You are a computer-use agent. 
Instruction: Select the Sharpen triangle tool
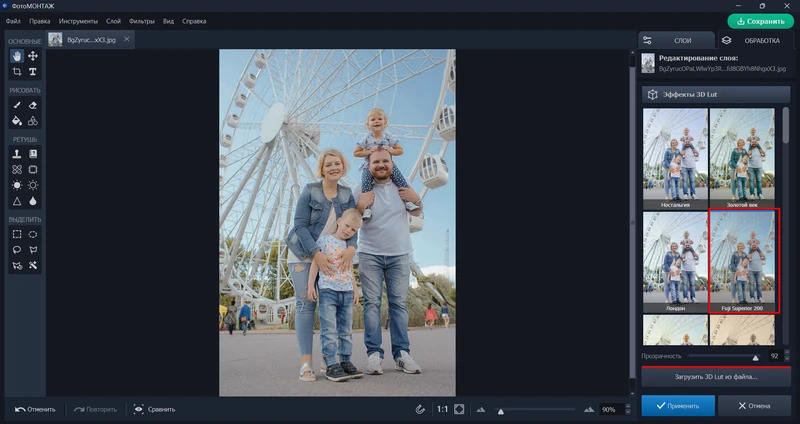[x=17, y=201]
